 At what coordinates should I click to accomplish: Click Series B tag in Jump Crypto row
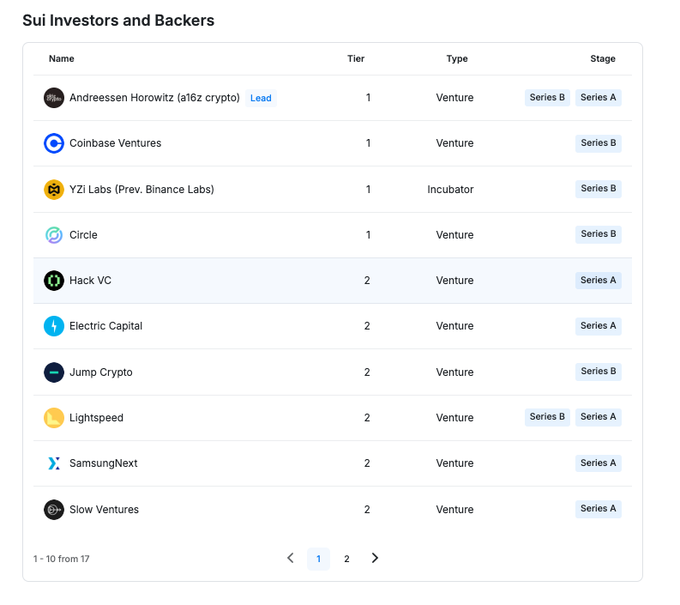pos(598,372)
